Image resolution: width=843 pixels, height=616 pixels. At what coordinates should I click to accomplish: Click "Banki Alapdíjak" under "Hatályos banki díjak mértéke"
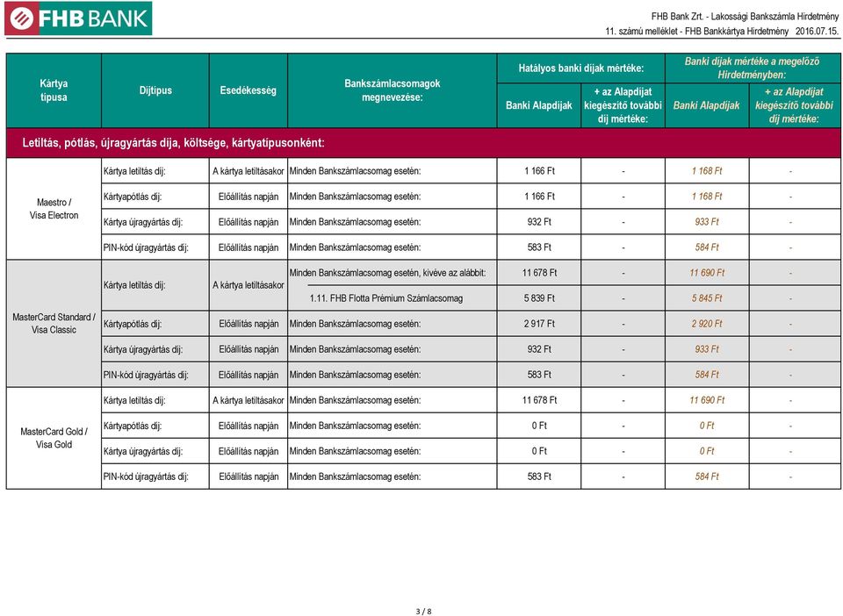(x=538, y=105)
